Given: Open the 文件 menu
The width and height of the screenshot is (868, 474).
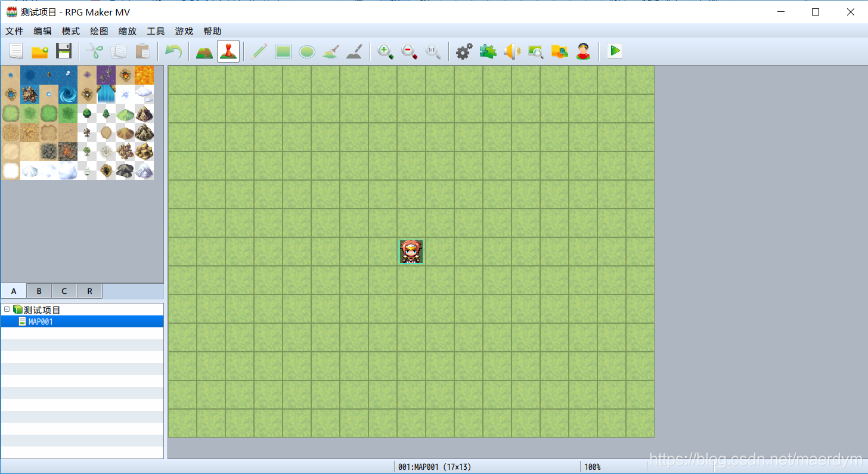Looking at the screenshot, I should [14, 31].
